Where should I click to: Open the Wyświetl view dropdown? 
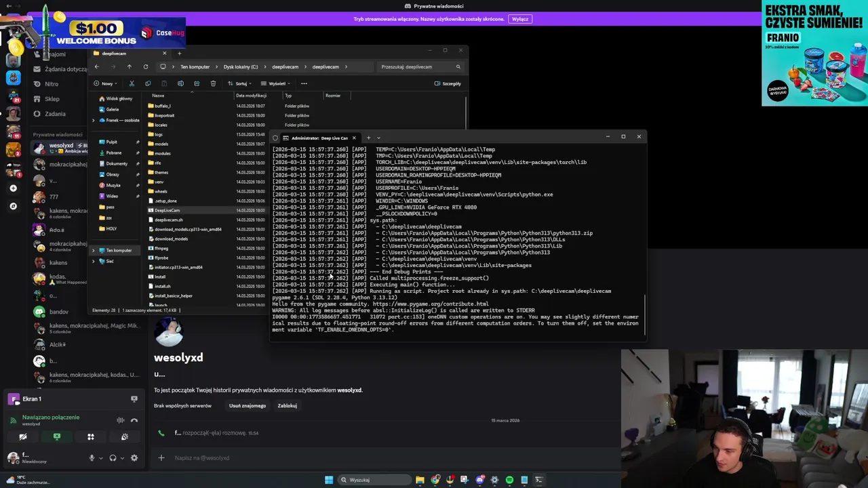click(x=276, y=83)
